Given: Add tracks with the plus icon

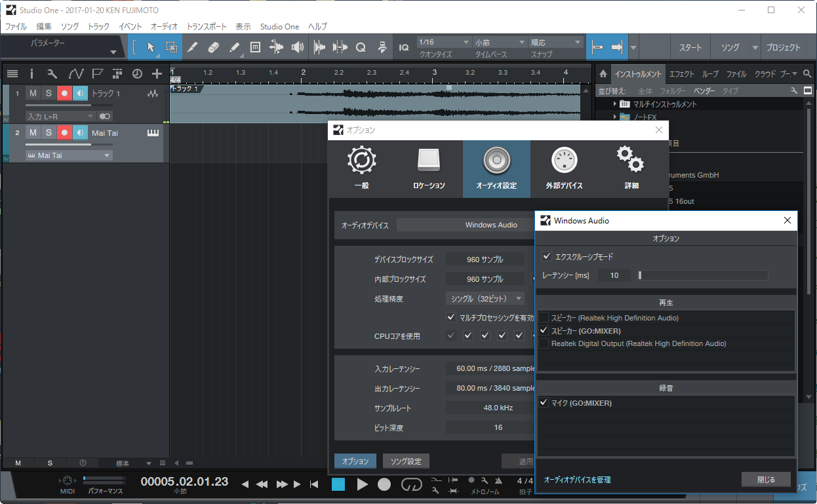Looking at the screenshot, I should pos(157,73).
